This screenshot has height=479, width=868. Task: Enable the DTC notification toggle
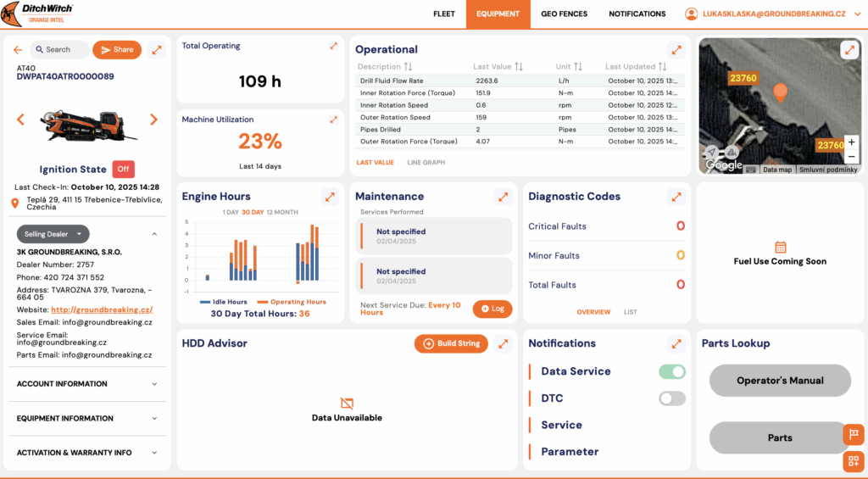click(x=672, y=398)
